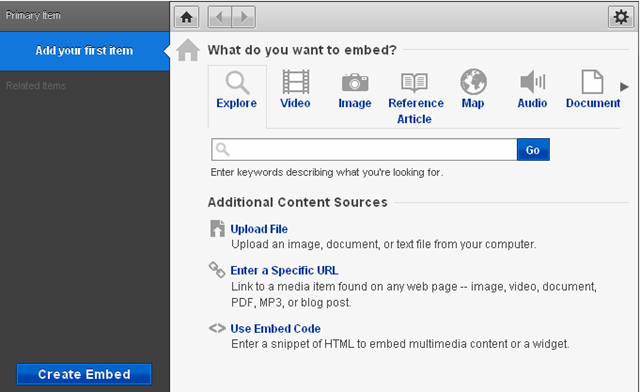640x392 pixels.
Task: Go back with the left arrow button
Action: point(220,17)
